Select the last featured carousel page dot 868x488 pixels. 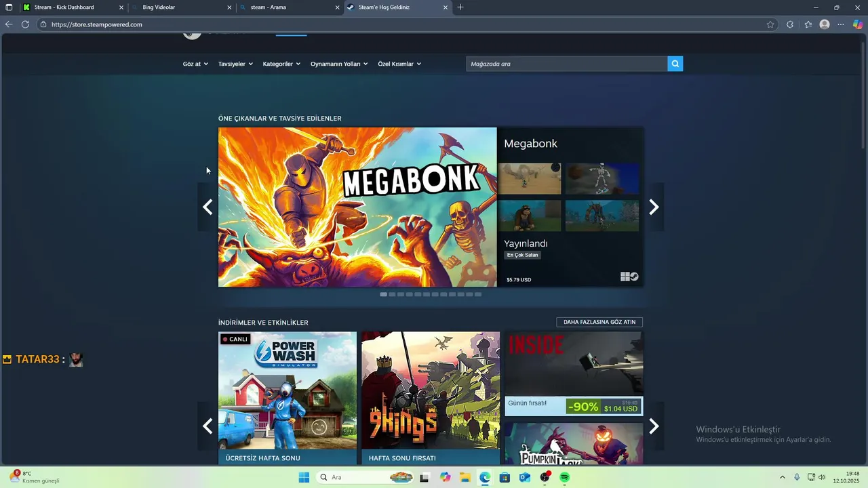(x=478, y=294)
